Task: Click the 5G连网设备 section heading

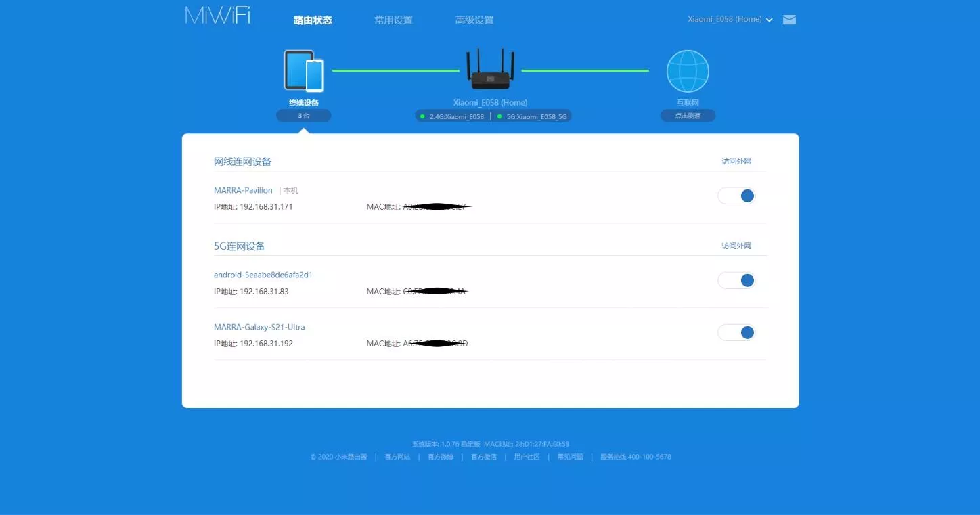Action: click(x=240, y=246)
